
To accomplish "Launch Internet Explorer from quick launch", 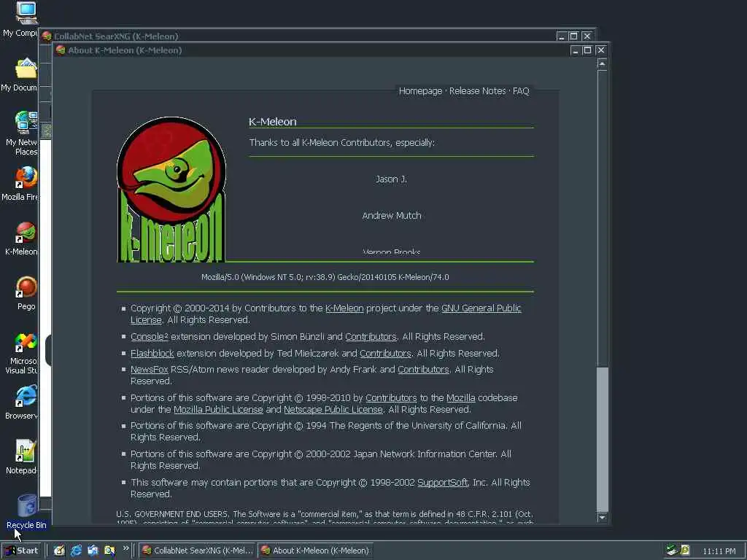I will 76,551.
